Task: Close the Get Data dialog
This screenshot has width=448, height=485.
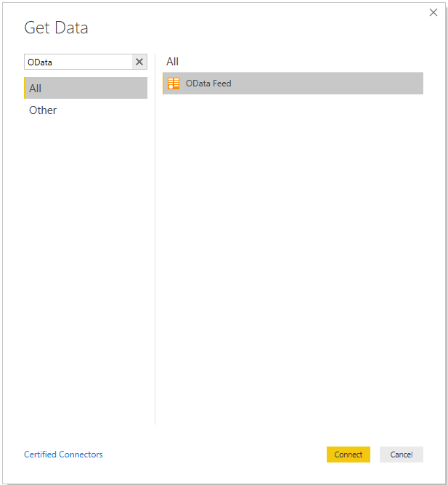Action: pos(433,12)
